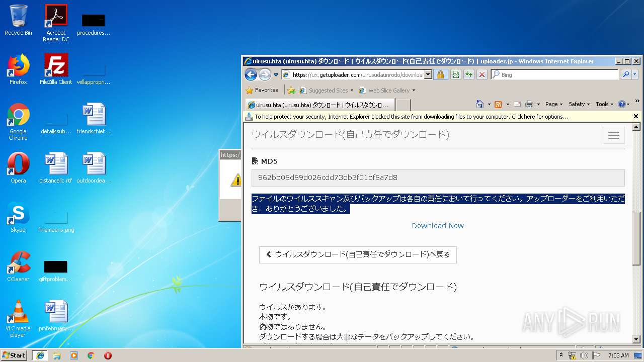Print the current page
644x362 pixels.
(529, 104)
